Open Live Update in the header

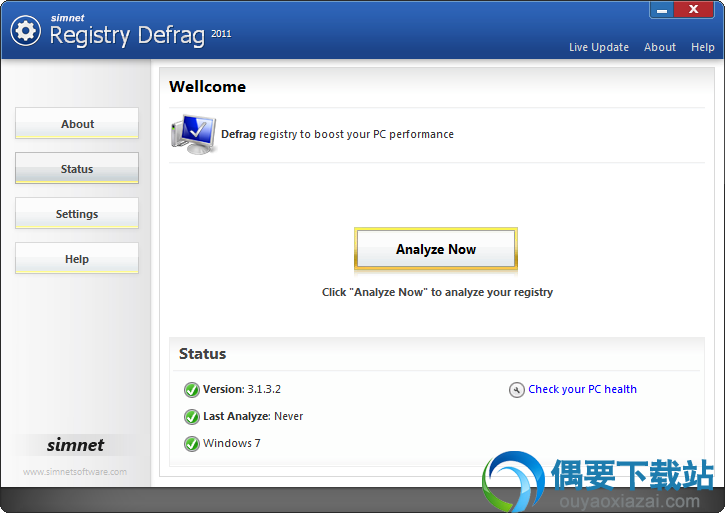(x=599, y=47)
